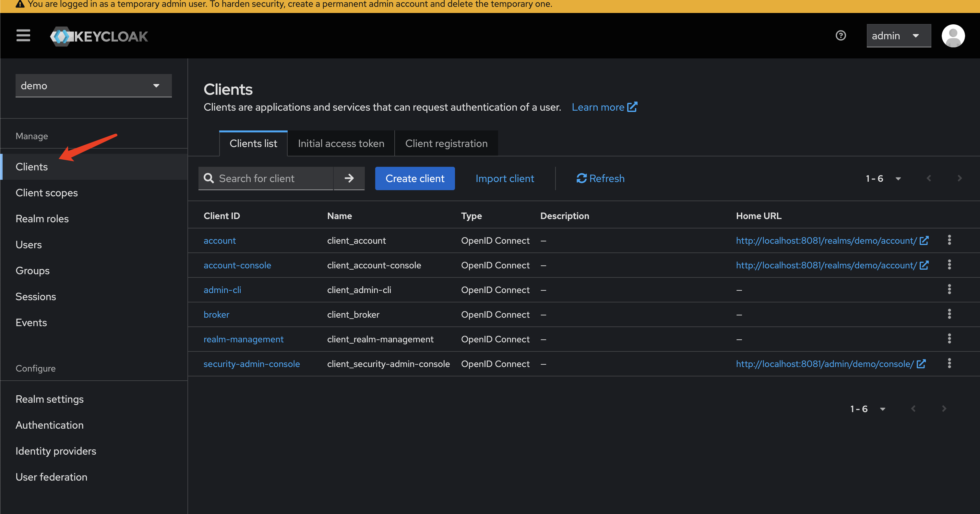The height and width of the screenshot is (514, 980).
Task: Click the Refresh button
Action: click(600, 178)
